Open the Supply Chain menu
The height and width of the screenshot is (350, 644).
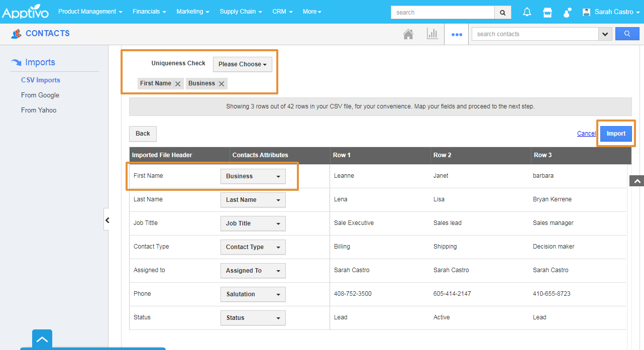click(x=241, y=12)
